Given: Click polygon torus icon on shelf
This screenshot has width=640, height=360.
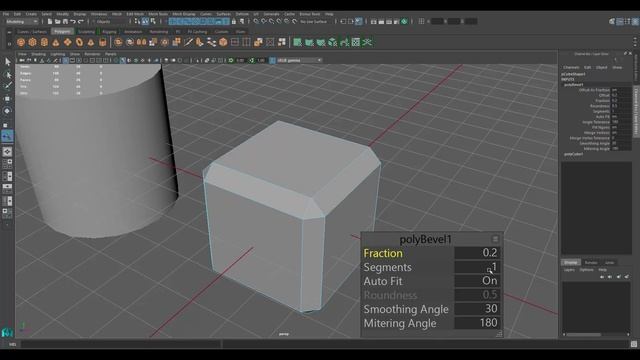Looking at the screenshot, I should (79, 42).
